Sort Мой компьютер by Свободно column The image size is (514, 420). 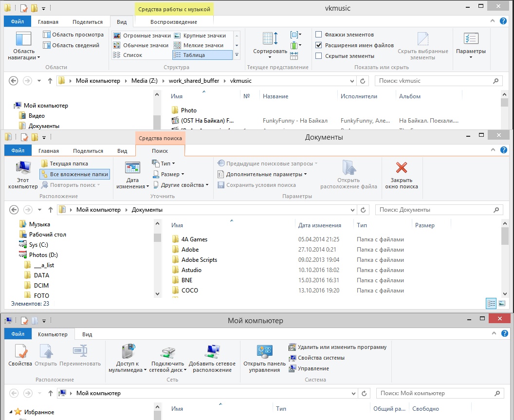(440, 408)
